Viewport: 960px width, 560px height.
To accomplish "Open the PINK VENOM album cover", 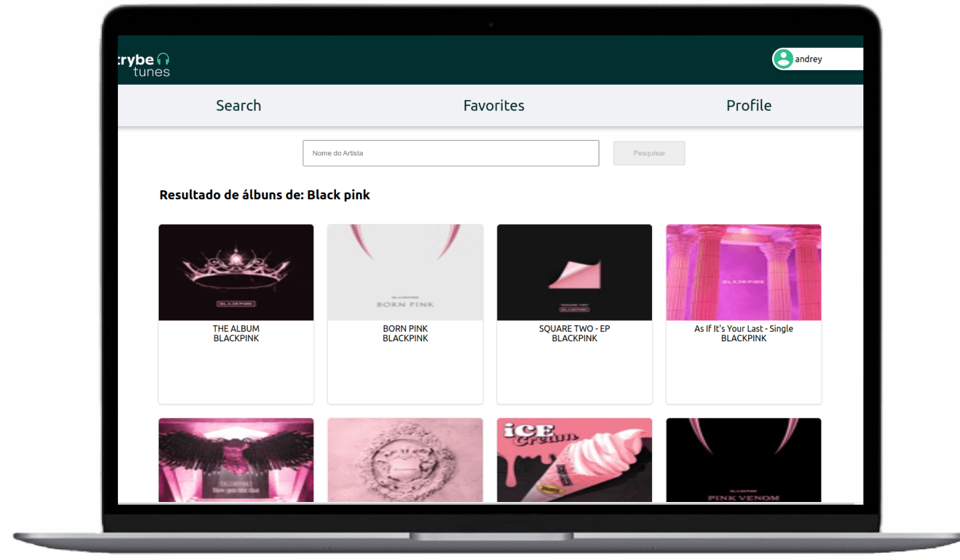I will pyautogui.click(x=743, y=460).
